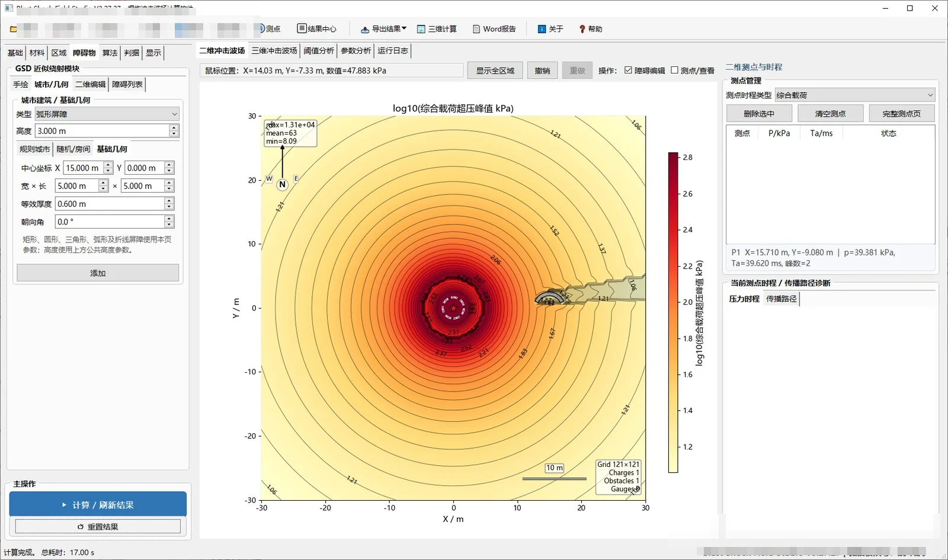Open the 区域 region tab
This screenshot has height=560, width=948.
pyautogui.click(x=59, y=53)
